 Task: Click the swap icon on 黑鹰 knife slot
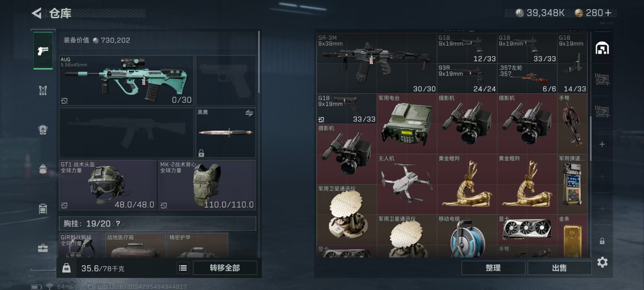click(x=249, y=113)
